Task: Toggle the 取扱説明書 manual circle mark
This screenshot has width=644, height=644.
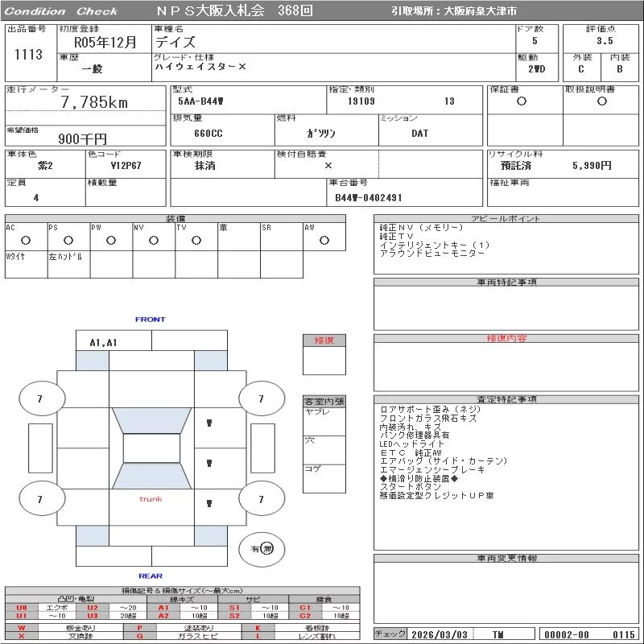Action: pyautogui.click(x=601, y=101)
